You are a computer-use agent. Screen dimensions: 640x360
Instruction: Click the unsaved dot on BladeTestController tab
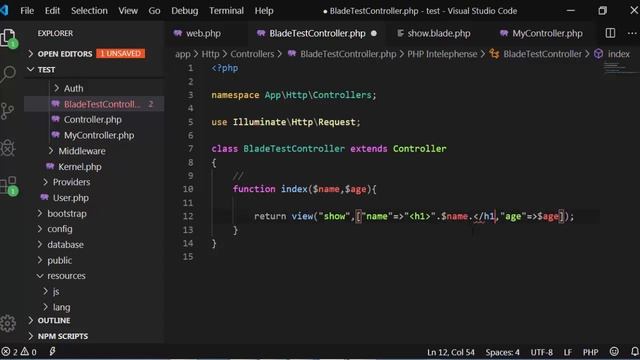[x=374, y=33]
